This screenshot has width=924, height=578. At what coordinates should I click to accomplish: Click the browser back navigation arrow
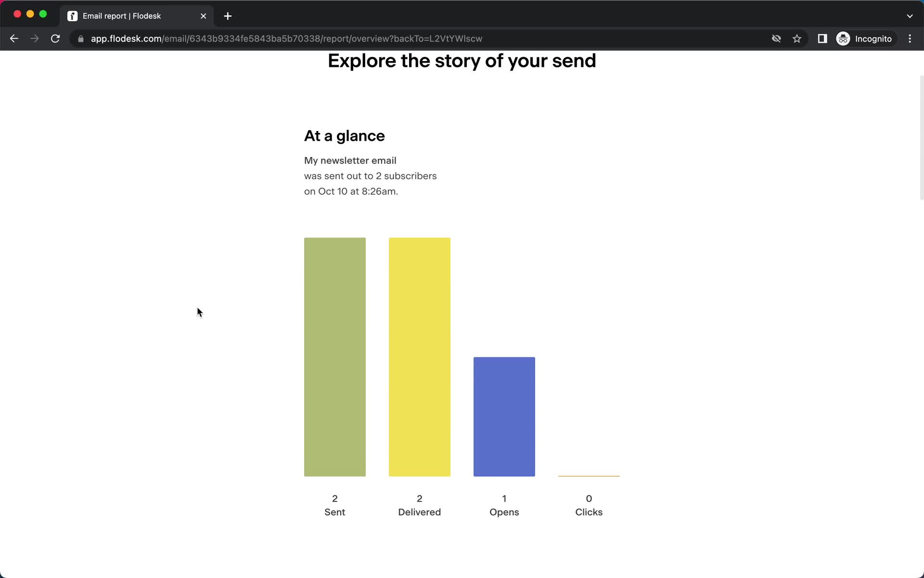coord(13,38)
